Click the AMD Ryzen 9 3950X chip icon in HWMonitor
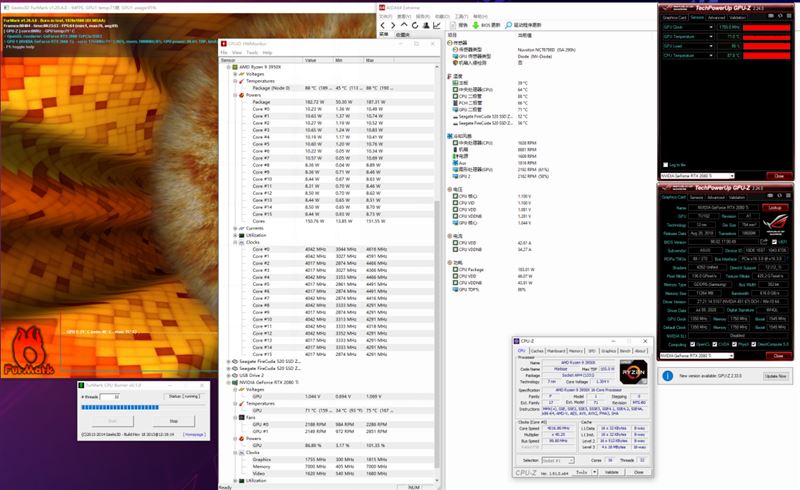 click(235, 67)
